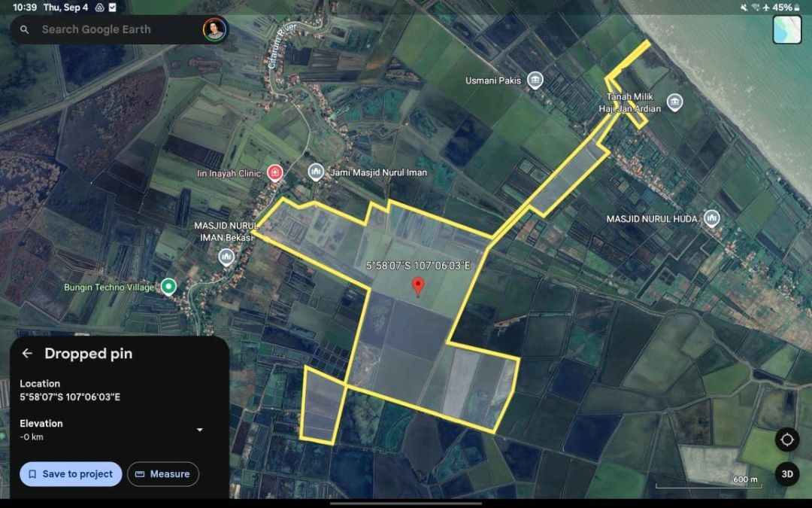This screenshot has width=812, height=508.
Task: Open the user account profile picture
Action: (x=214, y=29)
